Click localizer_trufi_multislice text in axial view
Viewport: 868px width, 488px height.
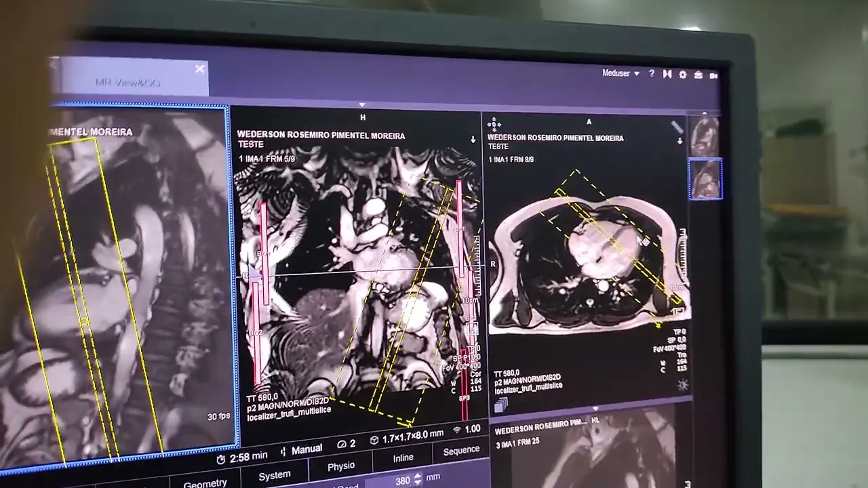pos(528,389)
